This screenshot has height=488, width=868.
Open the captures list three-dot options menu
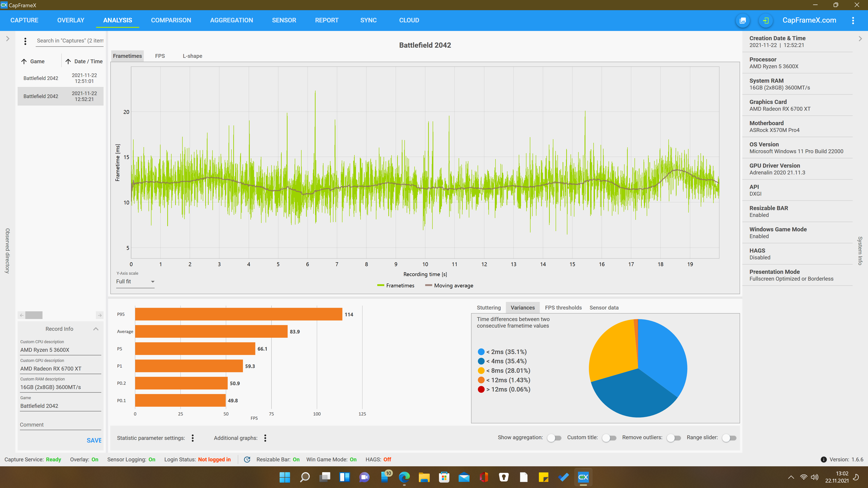25,41
